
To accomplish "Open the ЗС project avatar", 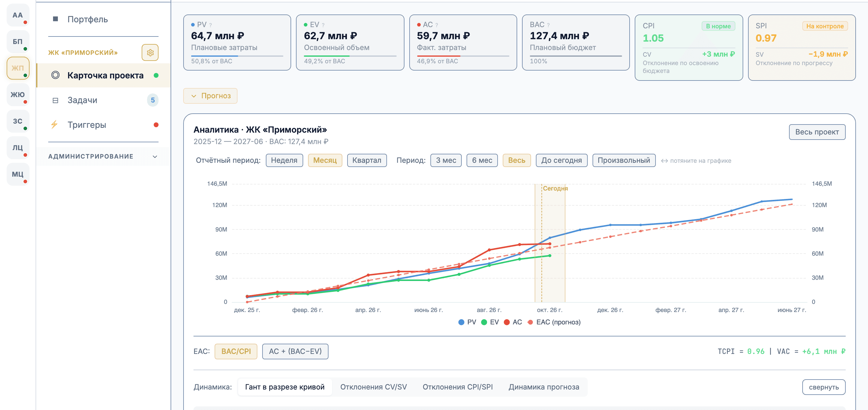I will click(x=18, y=121).
